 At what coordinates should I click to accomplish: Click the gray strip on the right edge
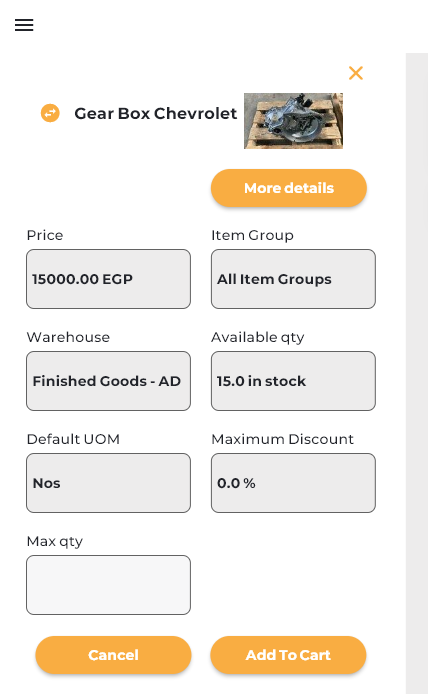pos(416,374)
